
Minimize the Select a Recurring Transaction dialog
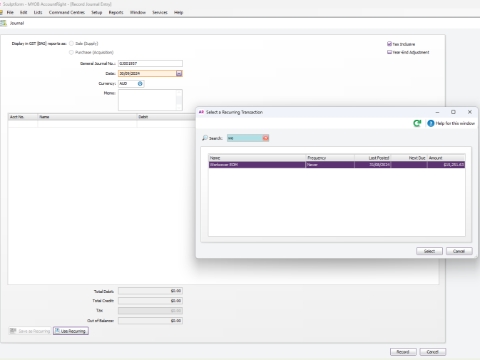pyautogui.click(x=437, y=112)
